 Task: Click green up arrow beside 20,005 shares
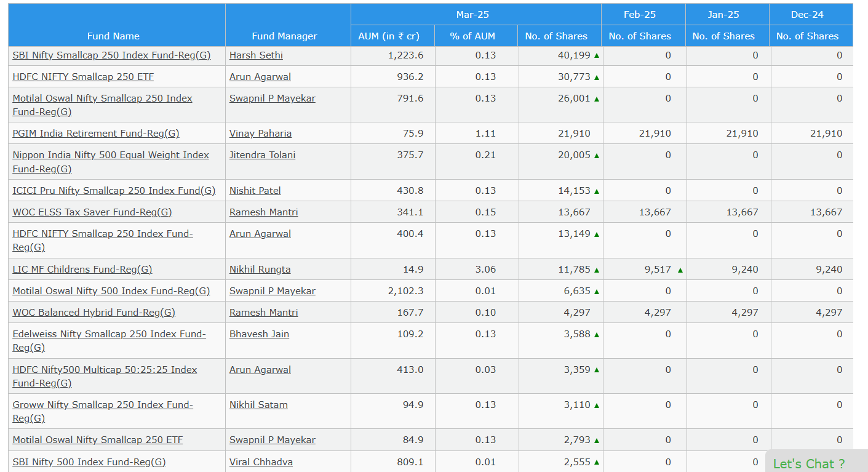click(x=597, y=156)
